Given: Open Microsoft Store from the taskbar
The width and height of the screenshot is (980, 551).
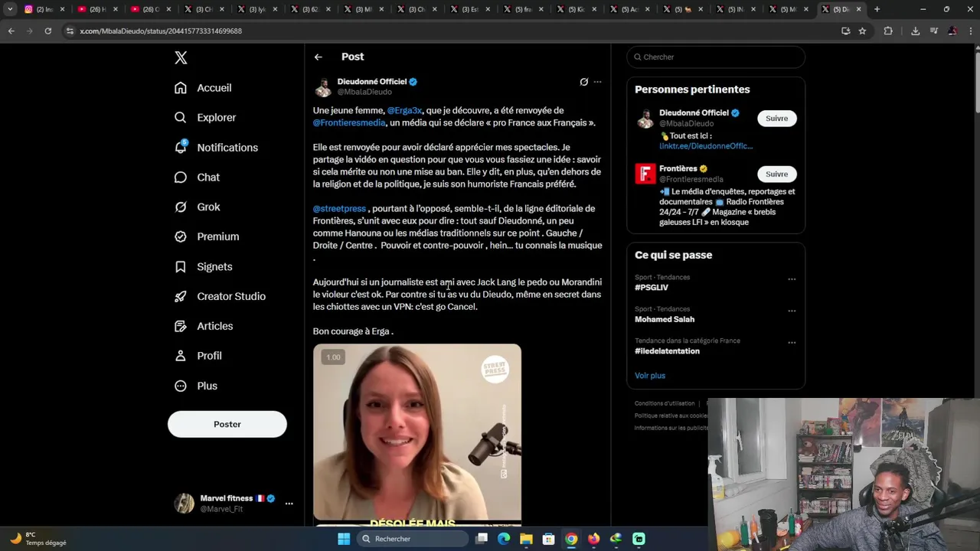Looking at the screenshot, I should click(548, 539).
